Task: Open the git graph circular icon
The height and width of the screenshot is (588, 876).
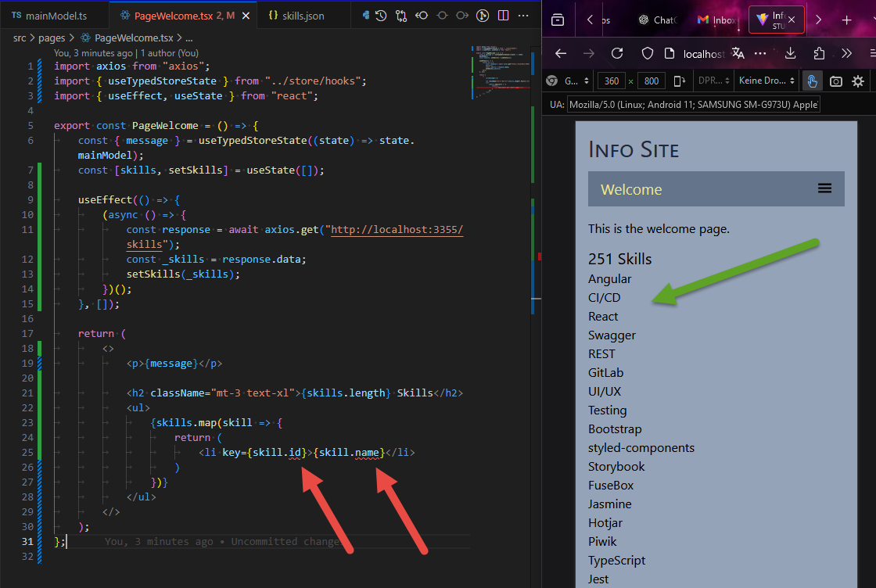Action: (483, 16)
